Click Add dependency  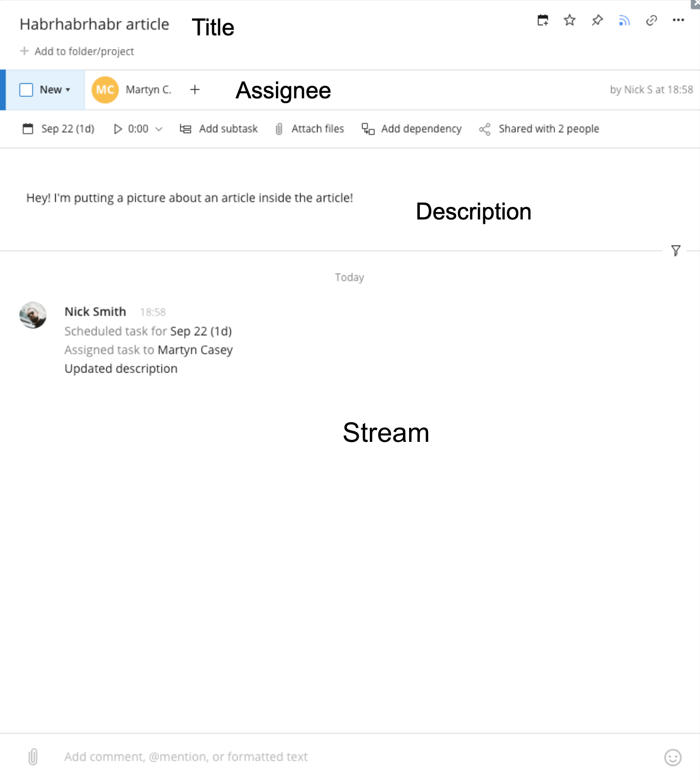[412, 129]
